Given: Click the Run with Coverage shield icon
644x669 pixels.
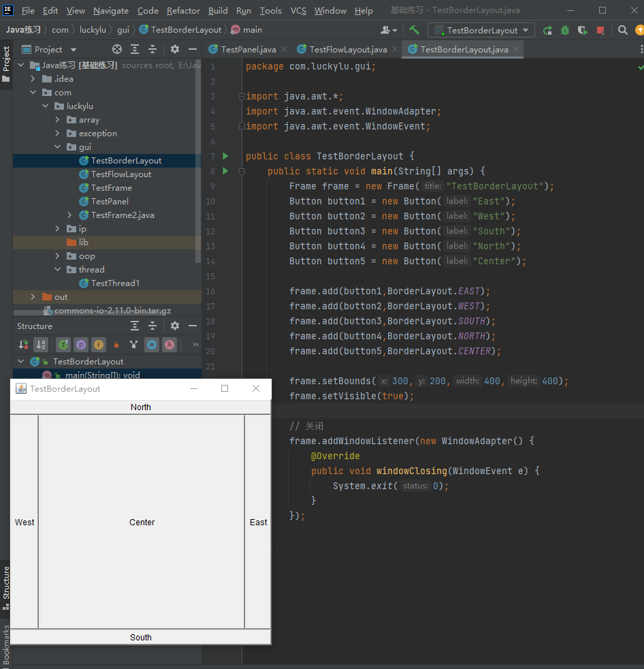Looking at the screenshot, I should coord(582,30).
